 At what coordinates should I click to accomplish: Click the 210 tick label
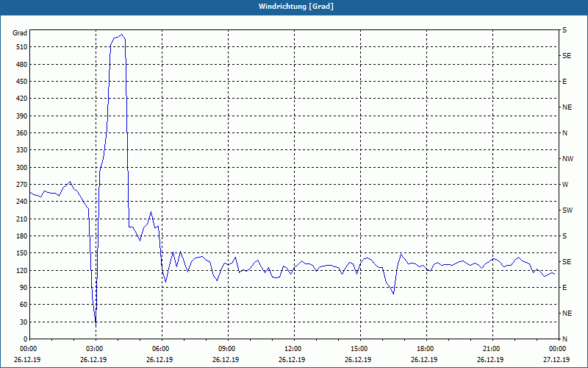click(22, 219)
